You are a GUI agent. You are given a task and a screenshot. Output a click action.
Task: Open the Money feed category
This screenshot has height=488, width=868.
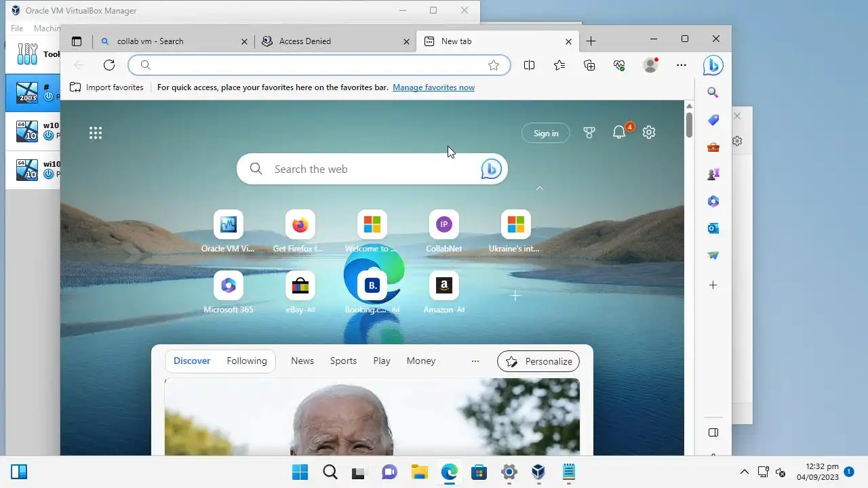[x=421, y=361]
